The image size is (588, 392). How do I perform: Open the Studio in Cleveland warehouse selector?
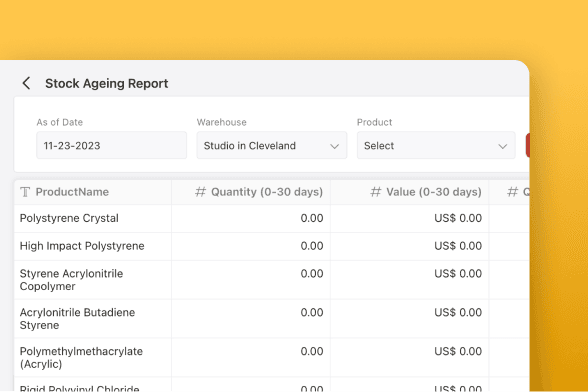[272, 145]
